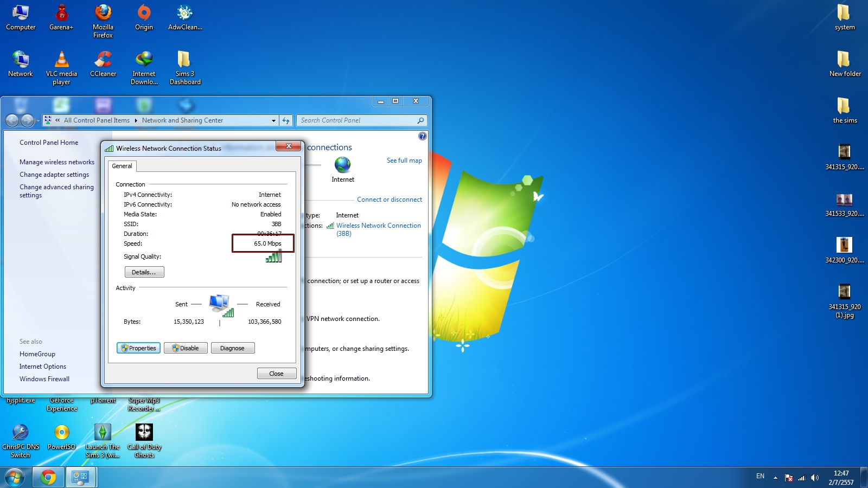868x488 pixels.
Task: Click the Control Panel taskbar button
Action: click(x=81, y=477)
